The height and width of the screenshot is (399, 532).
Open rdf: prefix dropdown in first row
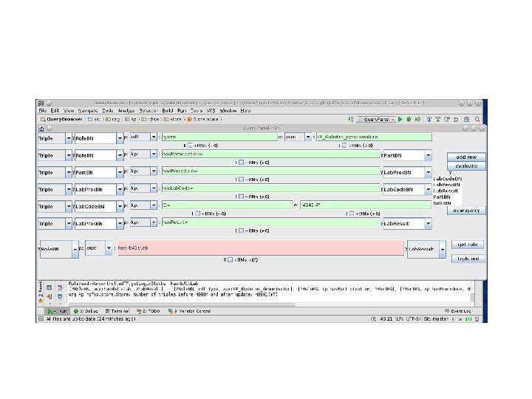(x=154, y=137)
